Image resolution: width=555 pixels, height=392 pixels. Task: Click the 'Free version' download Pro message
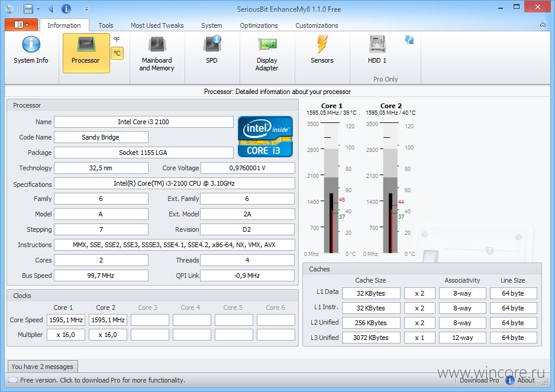click(x=102, y=380)
